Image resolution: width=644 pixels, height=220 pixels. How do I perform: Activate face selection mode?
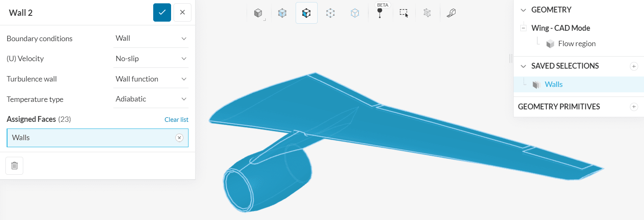[x=306, y=13]
